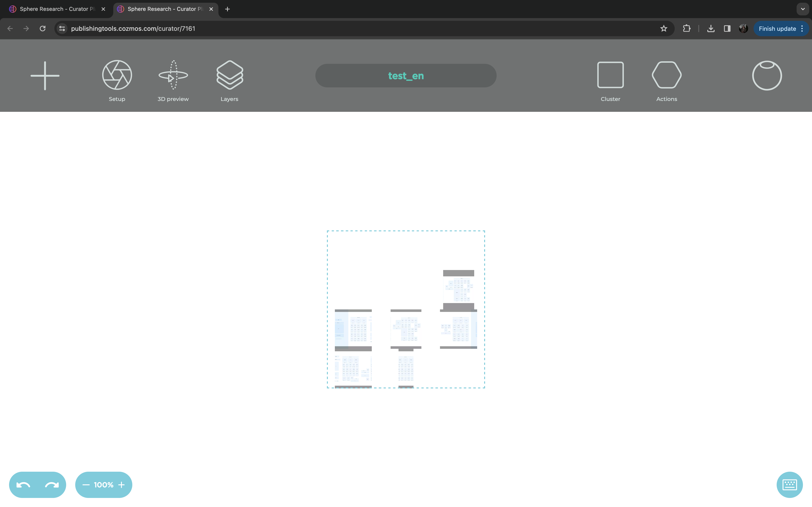The image size is (812, 507).
Task: Open a new browser tab
Action: click(x=227, y=9)
